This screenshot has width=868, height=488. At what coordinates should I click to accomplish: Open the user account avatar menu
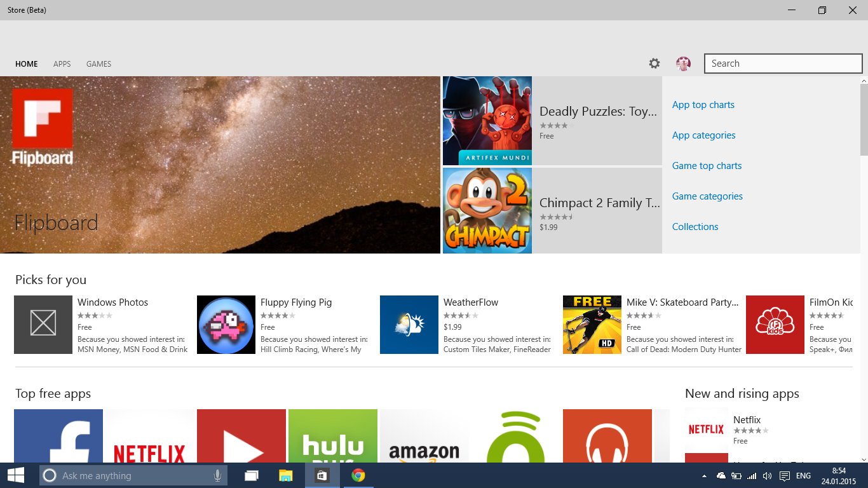(x=683, y=64)
